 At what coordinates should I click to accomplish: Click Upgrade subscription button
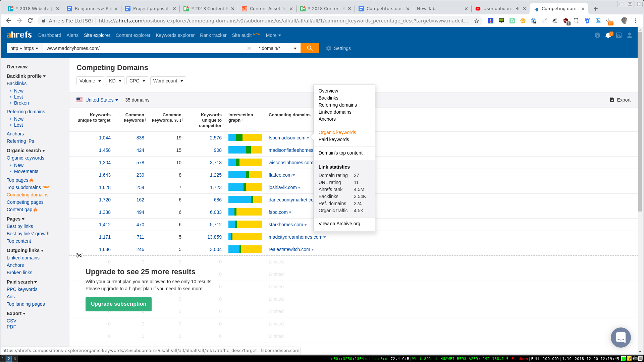pos(118,304)
